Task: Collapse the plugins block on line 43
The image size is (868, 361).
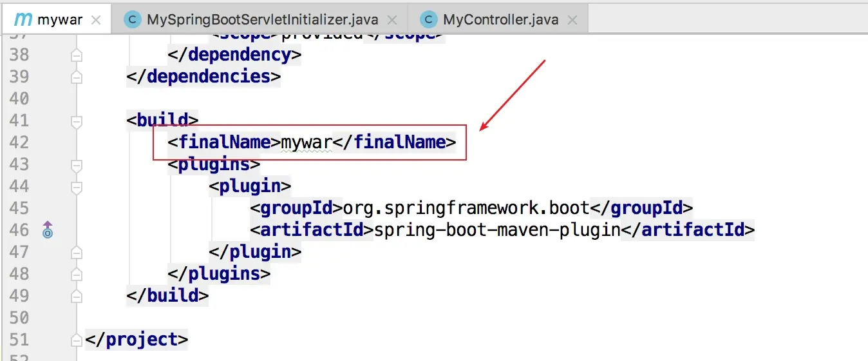Action: coord(77,164)
